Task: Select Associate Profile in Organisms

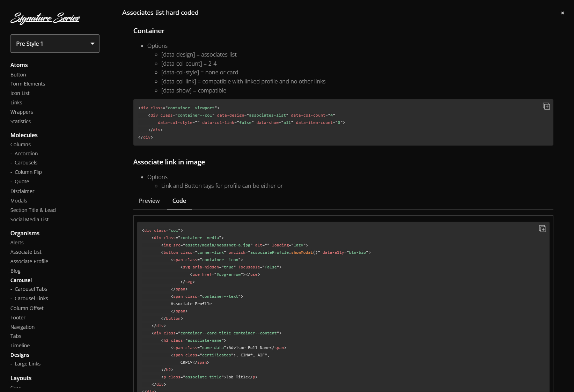Action: [x=29, y=261]
